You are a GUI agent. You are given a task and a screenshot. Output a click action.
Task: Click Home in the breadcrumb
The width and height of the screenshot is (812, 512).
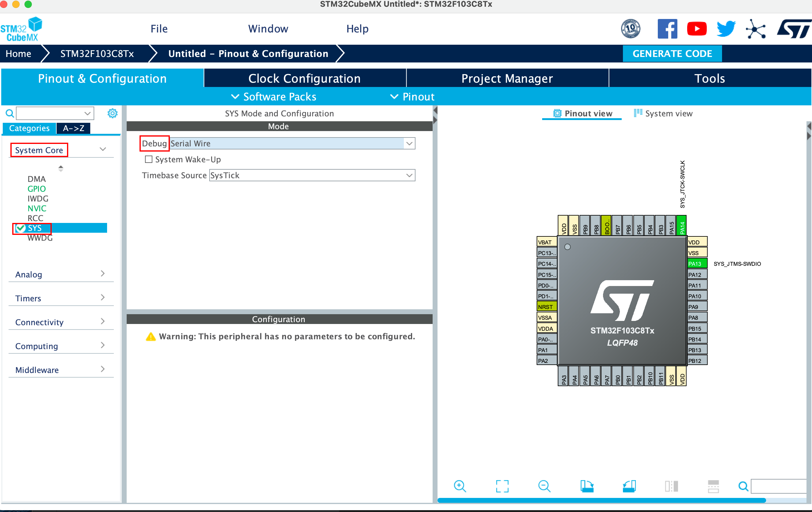click(x=19, y=54)
